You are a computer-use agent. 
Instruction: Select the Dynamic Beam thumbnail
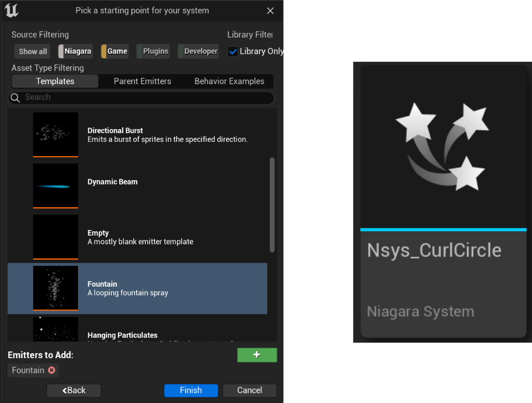click(56, 186)
